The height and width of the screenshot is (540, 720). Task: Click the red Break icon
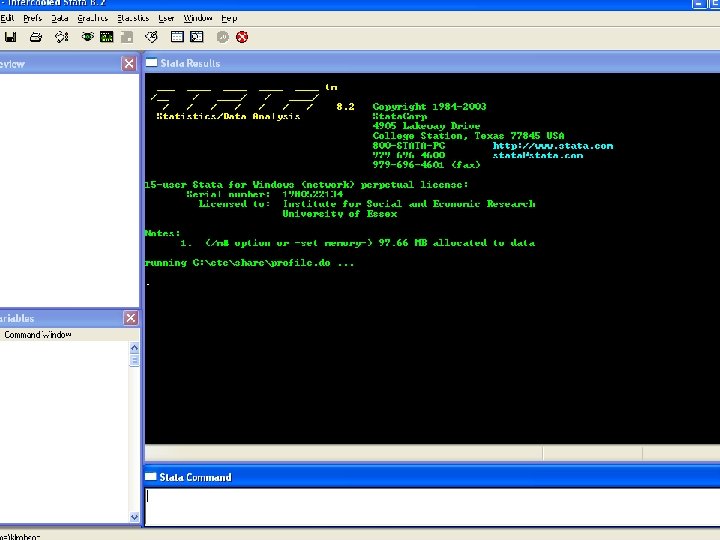242,37
